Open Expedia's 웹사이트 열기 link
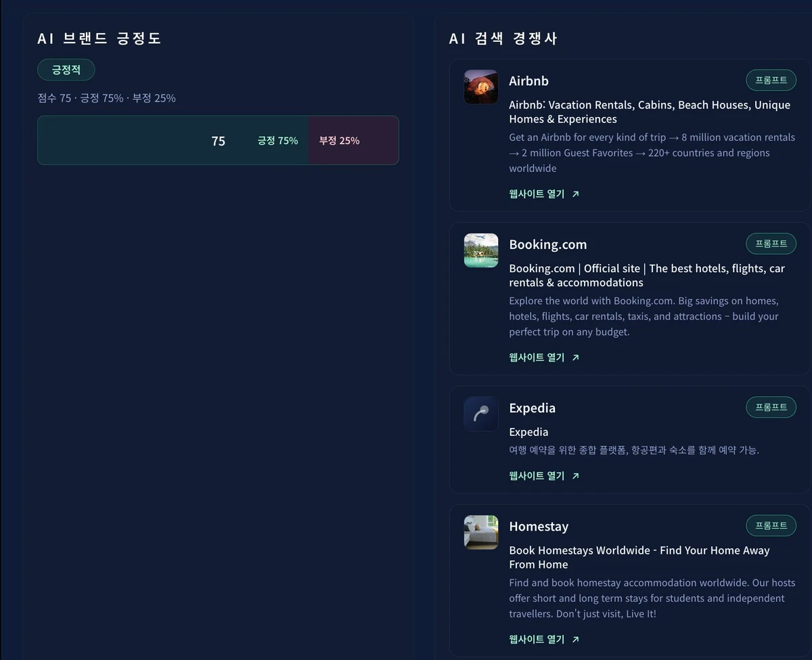The image size is (812, 660). click(x=544, y=476)
